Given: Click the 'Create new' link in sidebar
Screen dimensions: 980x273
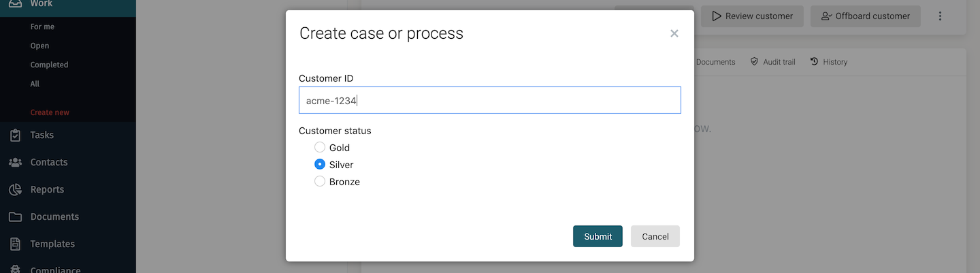Looking at the screenshot, I should click(x=50, y=112).
